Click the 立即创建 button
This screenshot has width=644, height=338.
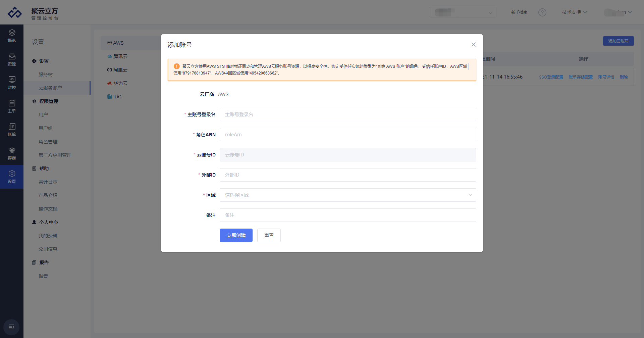click(236, 235)
